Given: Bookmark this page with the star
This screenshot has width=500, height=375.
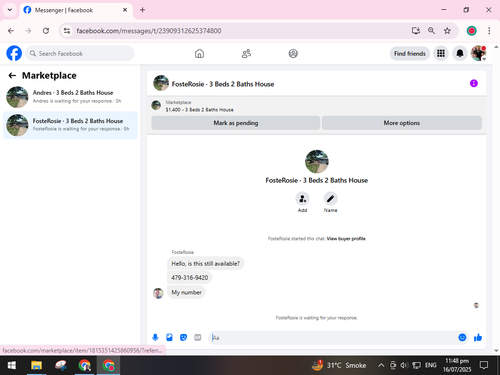Looking at the screenshot, I should (x=447, y=31).
